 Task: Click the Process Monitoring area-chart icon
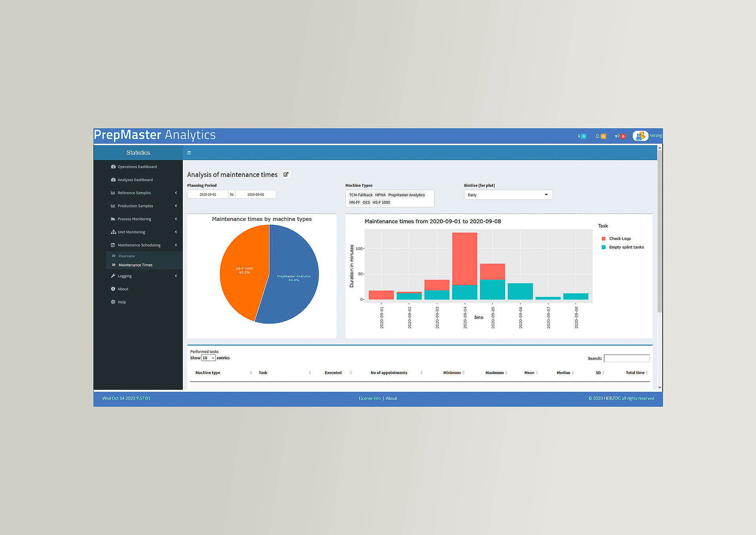tap(113, 219)
